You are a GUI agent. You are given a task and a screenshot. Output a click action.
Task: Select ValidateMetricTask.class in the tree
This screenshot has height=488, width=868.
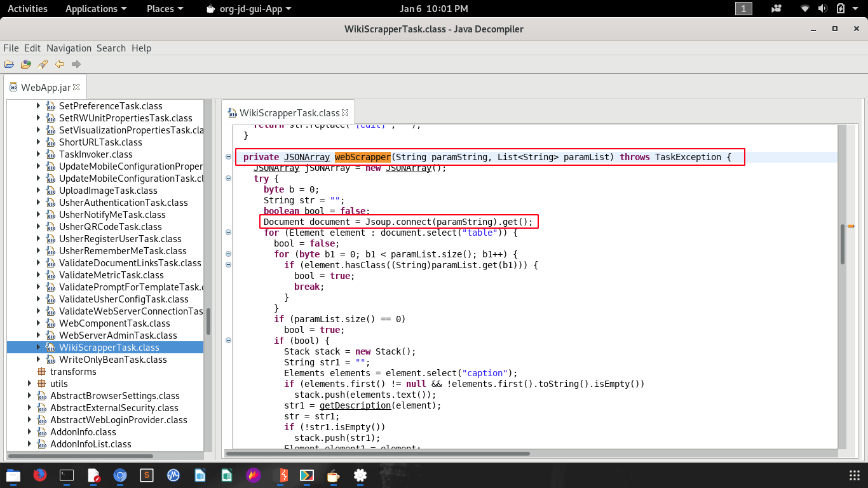(111, 275)
